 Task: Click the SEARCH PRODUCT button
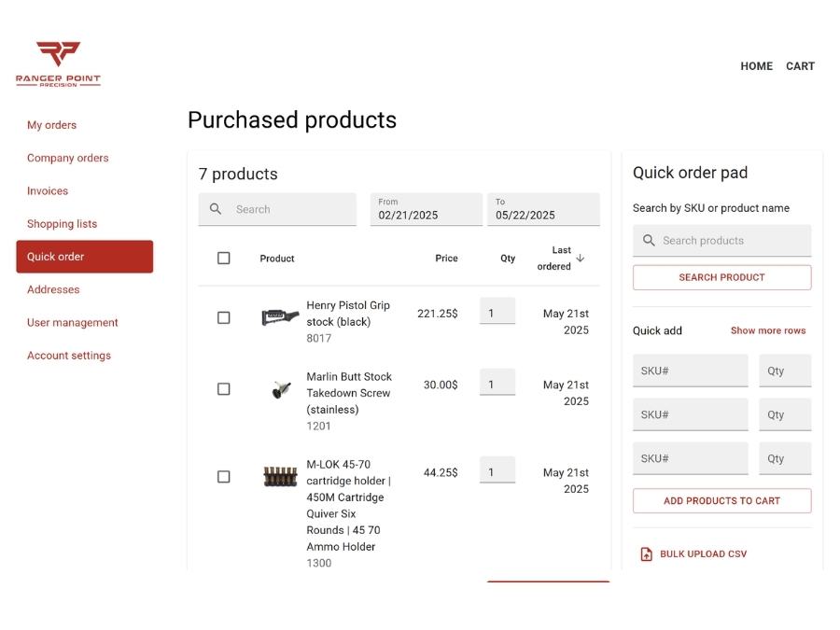click(722, 277)
